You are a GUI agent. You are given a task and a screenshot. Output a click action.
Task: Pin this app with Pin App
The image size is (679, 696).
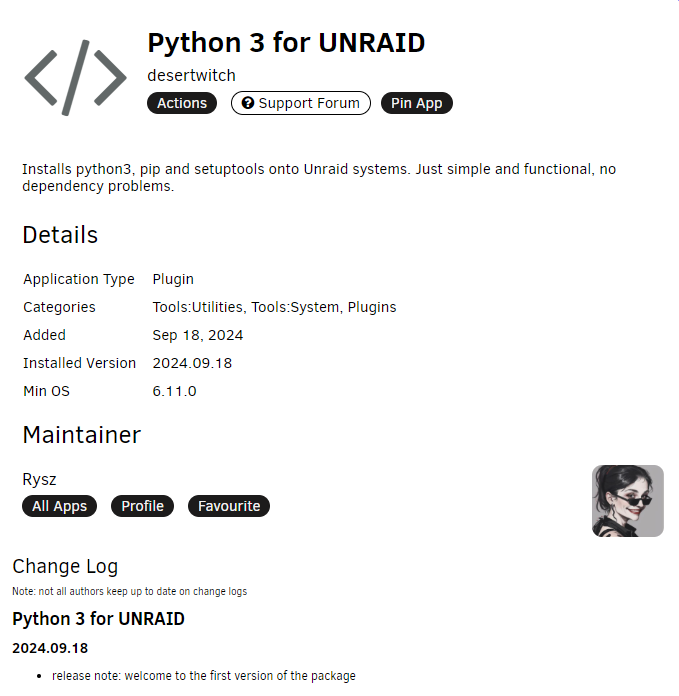click(417, 103)
